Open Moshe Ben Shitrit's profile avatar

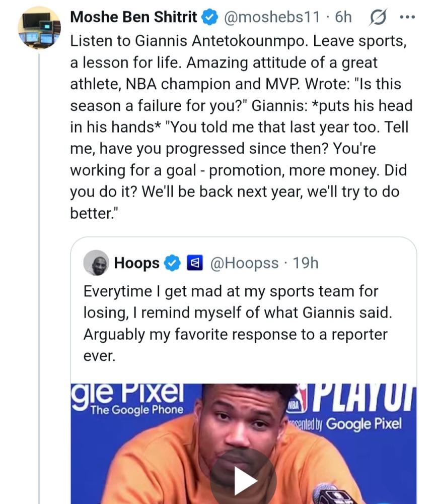click(39, 29)
